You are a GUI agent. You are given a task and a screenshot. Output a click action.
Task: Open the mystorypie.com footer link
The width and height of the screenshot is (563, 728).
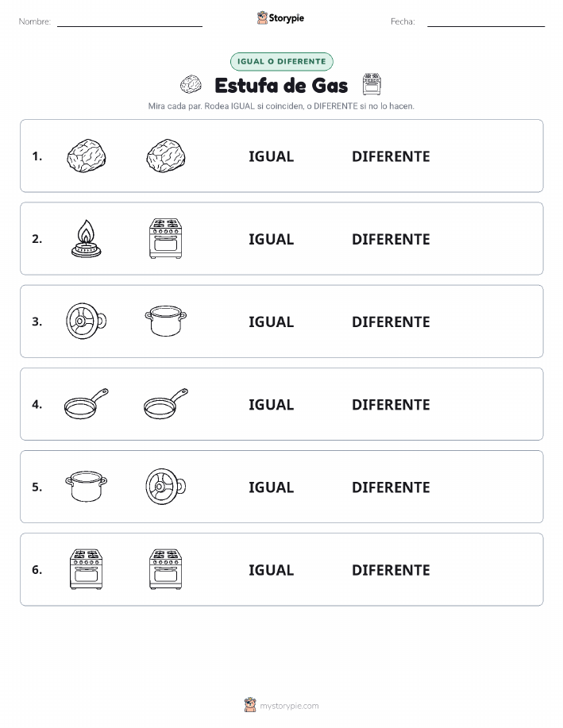[x=289, y=706]
